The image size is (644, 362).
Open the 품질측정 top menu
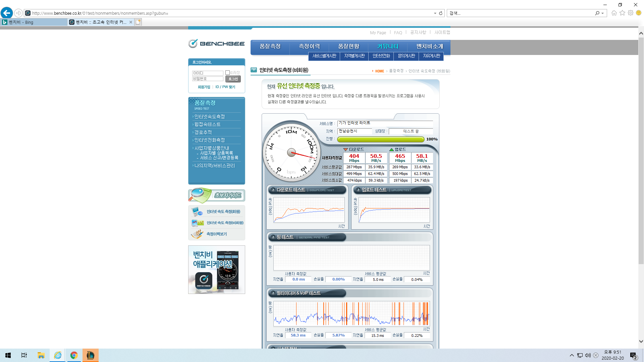point(270,46)
